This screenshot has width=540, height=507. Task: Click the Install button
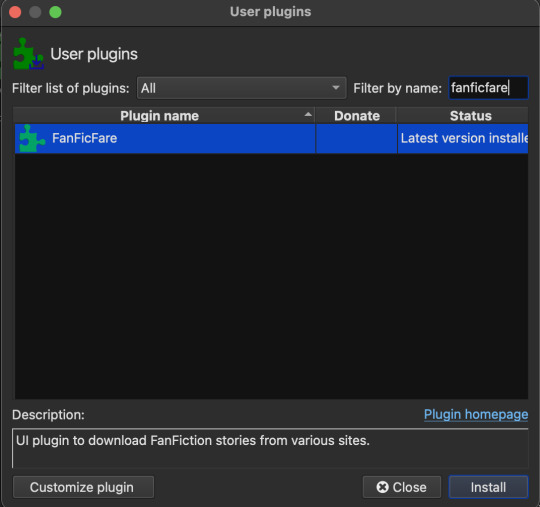click(x=488, y=487)
